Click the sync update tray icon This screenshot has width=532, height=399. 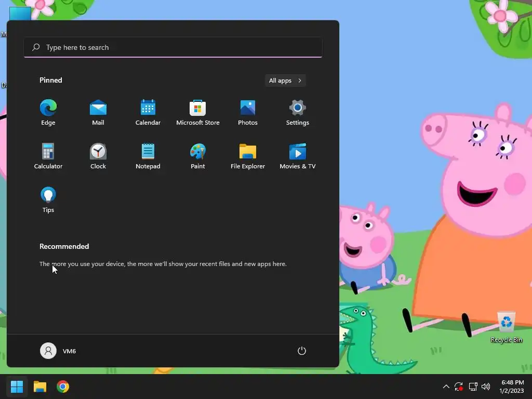coord(459,387)
